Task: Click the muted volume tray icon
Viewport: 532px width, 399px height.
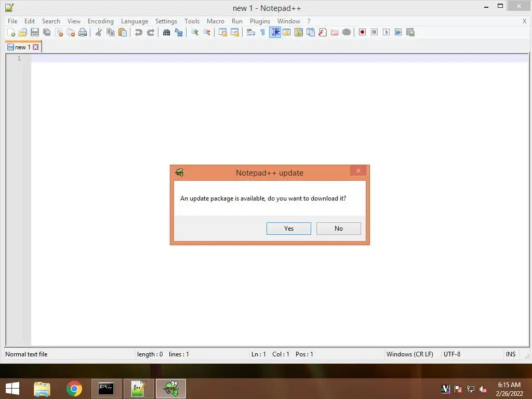Action: pyautogui.click(x=483, y=389)
